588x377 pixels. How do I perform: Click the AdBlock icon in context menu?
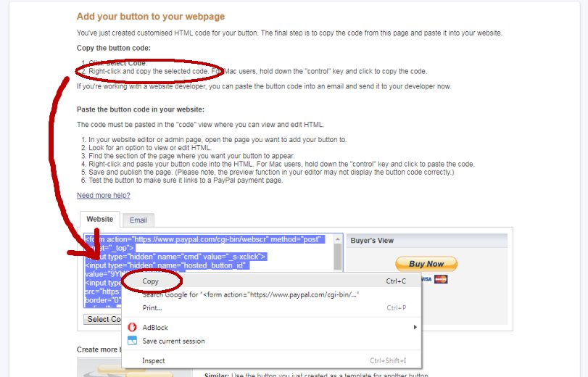point(132,328)
